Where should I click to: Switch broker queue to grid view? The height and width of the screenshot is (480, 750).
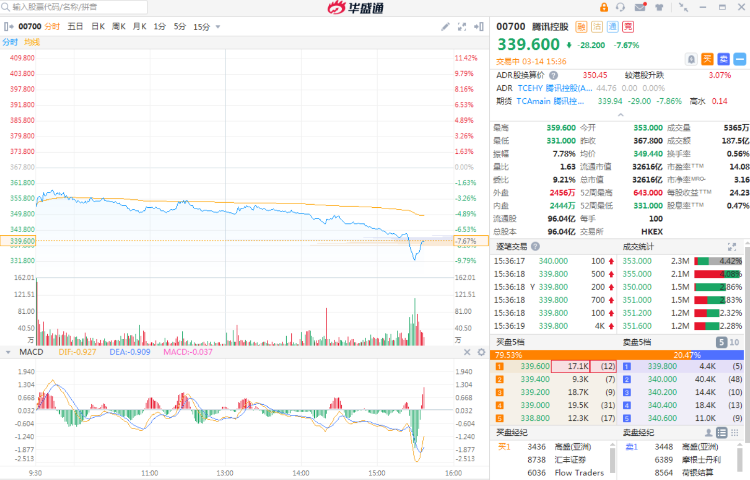click(735, 433)
